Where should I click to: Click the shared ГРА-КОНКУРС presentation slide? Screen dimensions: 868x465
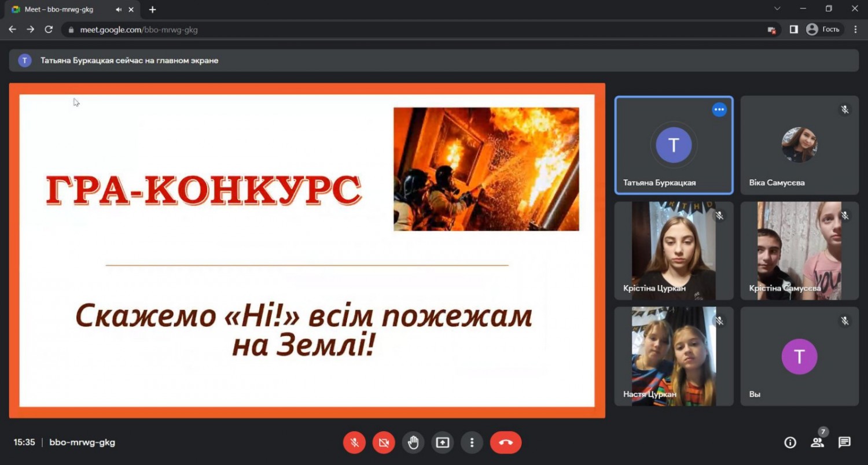pyautogui.click(x=307, y=250)
